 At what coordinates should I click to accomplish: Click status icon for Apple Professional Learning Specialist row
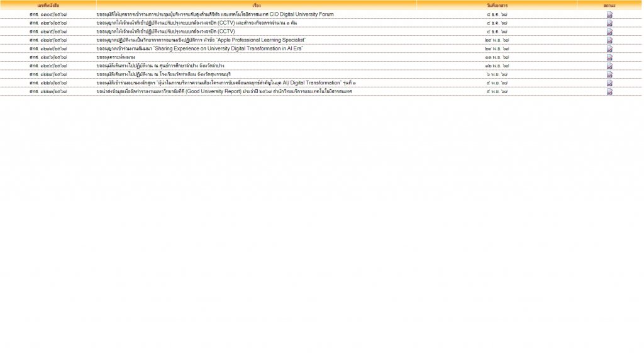(609, 40)
